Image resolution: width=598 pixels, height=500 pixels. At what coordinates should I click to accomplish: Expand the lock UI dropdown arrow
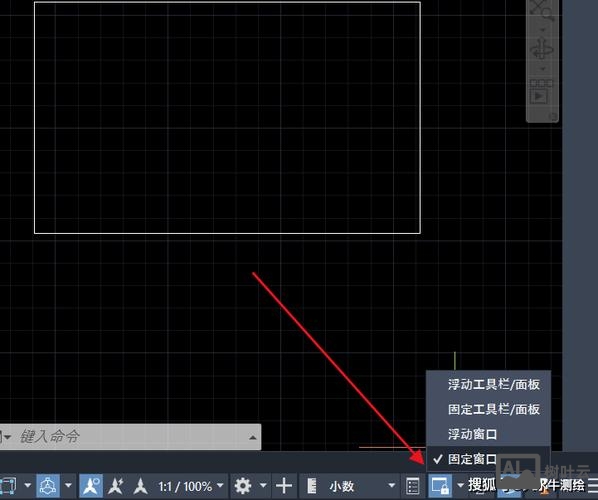point(460,486)
